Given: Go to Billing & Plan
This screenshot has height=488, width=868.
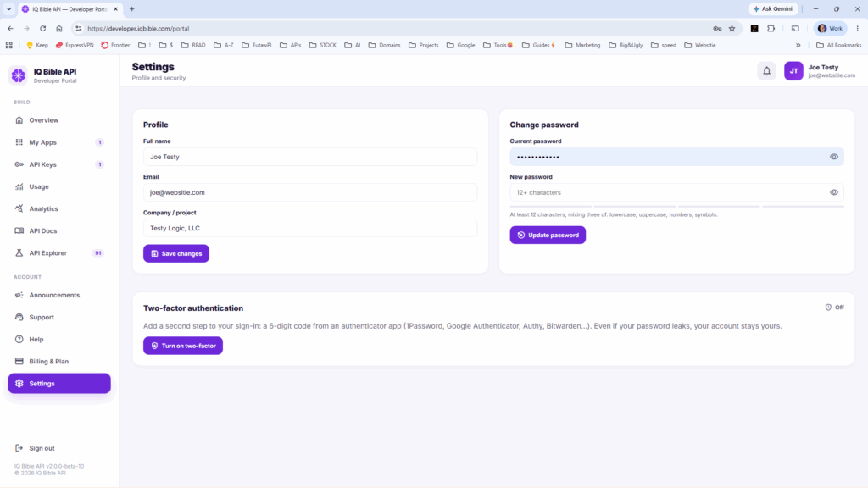Looking at the screenshot, I should pos(59,361).
